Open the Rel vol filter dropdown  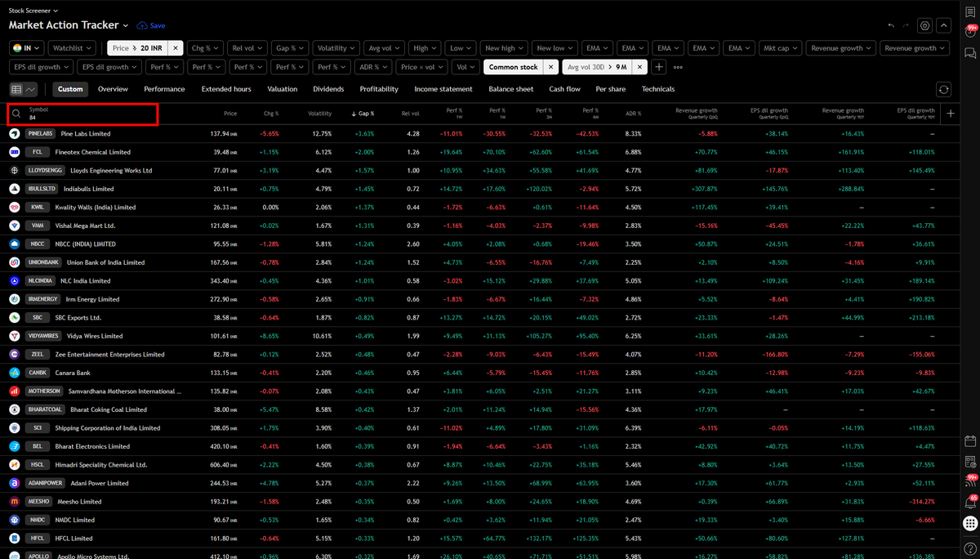pyautogui.click(x=246, y=48)
